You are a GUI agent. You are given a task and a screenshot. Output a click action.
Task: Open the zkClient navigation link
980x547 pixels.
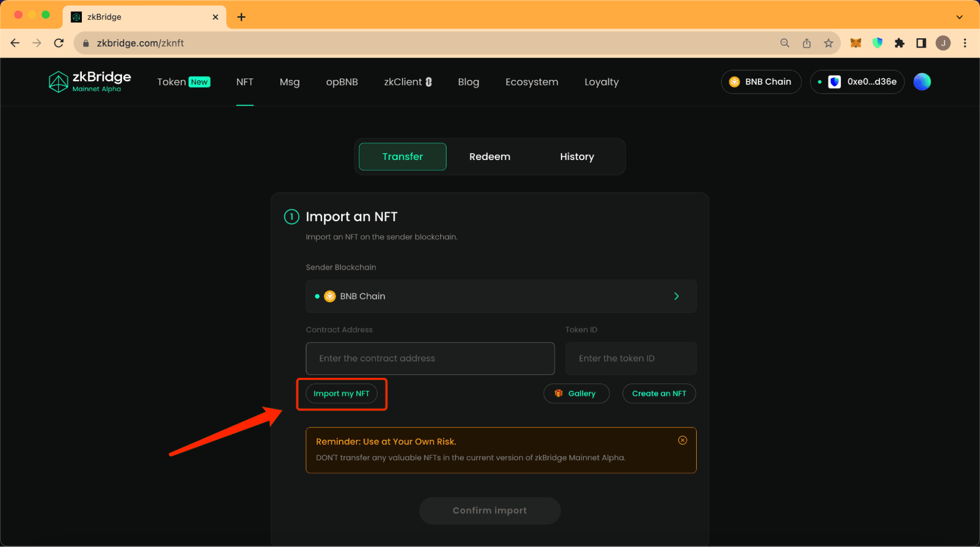click(x=408, y=82)
